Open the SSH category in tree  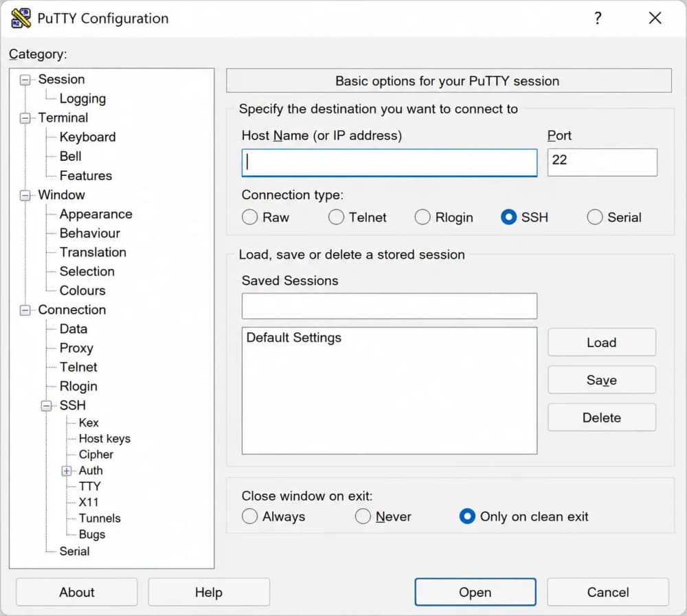pos(73,406)
